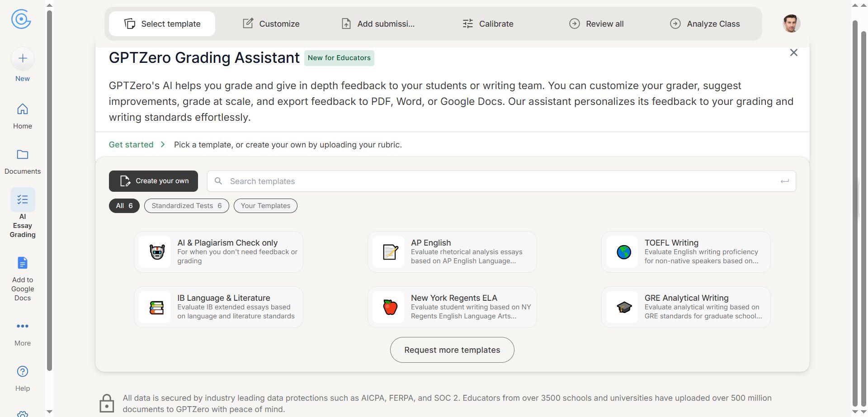Choose the AP English template title
The height and width of the screenshot is (417, 868).
coord(431,243)
